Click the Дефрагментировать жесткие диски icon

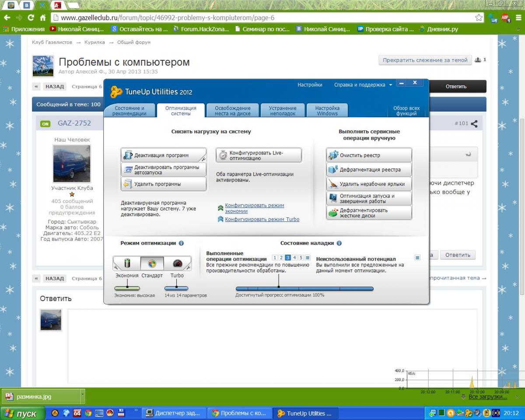[333, 213]
